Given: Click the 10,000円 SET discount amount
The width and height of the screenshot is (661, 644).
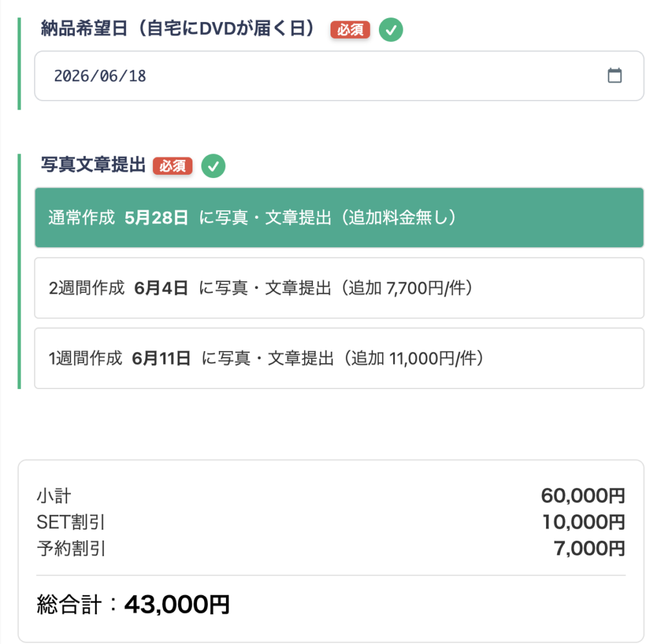Looking at the screenshot, I should pyautogui.click(x=584, y=522).
